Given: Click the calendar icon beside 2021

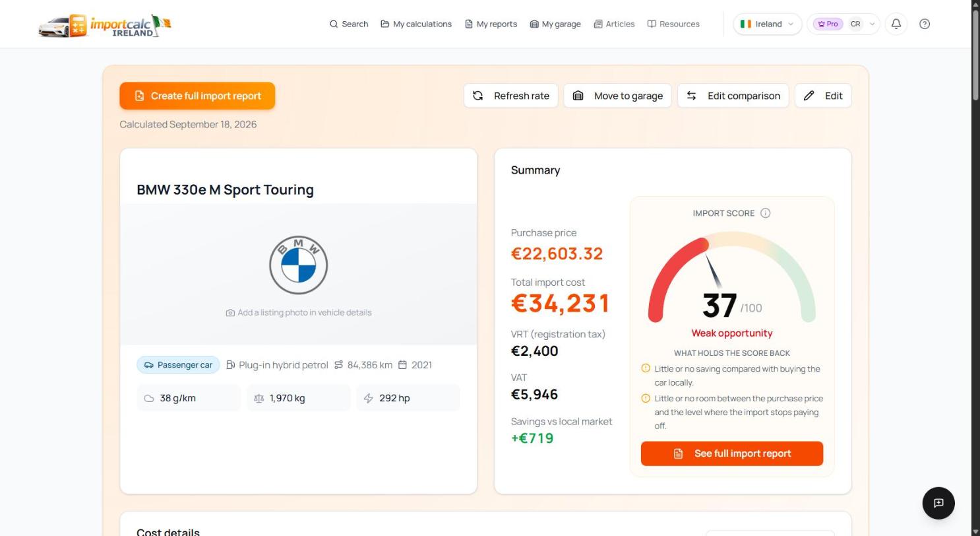Looking at the screenshot, I should pos(402,365).
